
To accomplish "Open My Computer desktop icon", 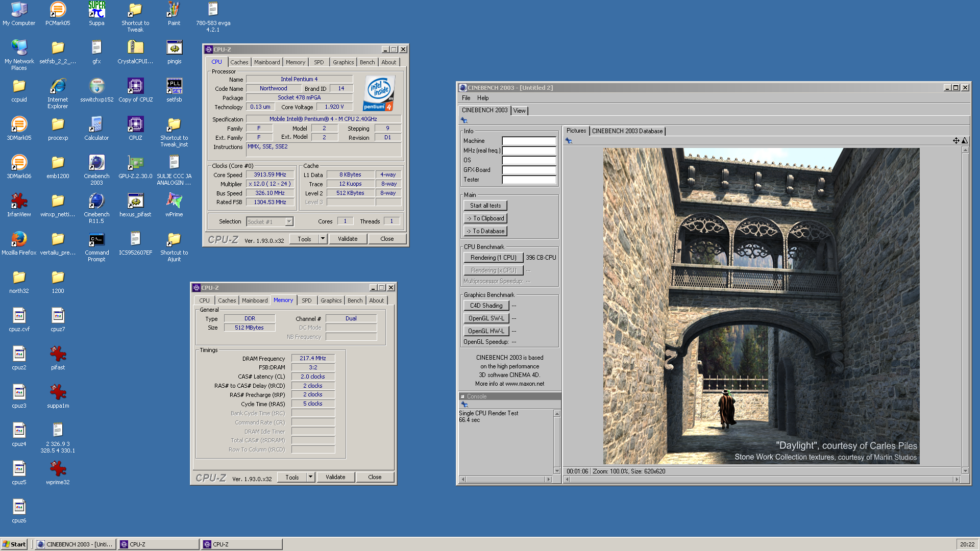I will [x=19, y=13].
